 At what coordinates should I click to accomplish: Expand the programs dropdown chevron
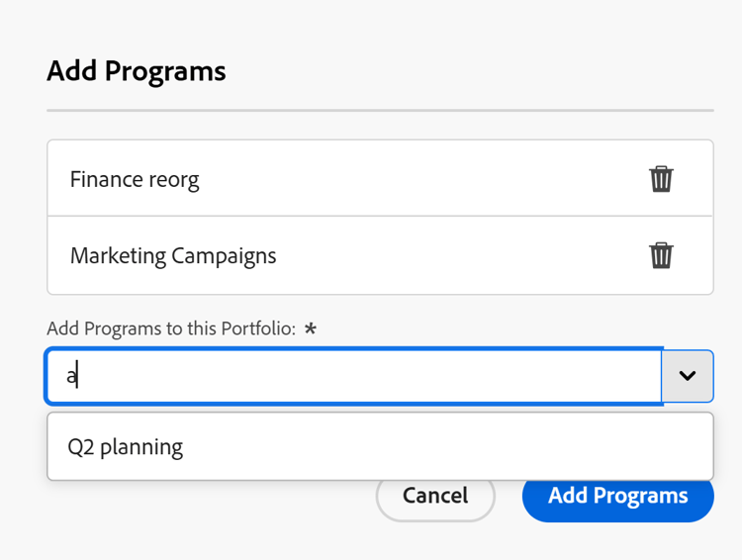688,376
